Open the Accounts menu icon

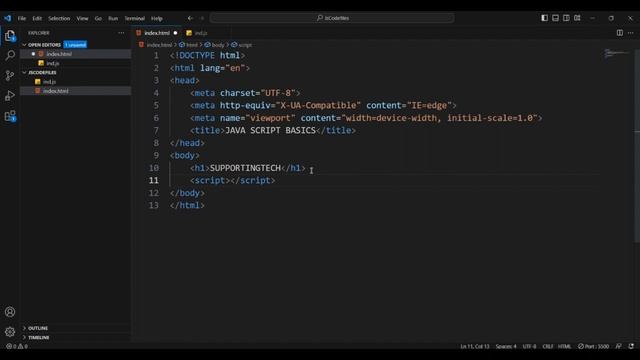click(x=10, y=312)
